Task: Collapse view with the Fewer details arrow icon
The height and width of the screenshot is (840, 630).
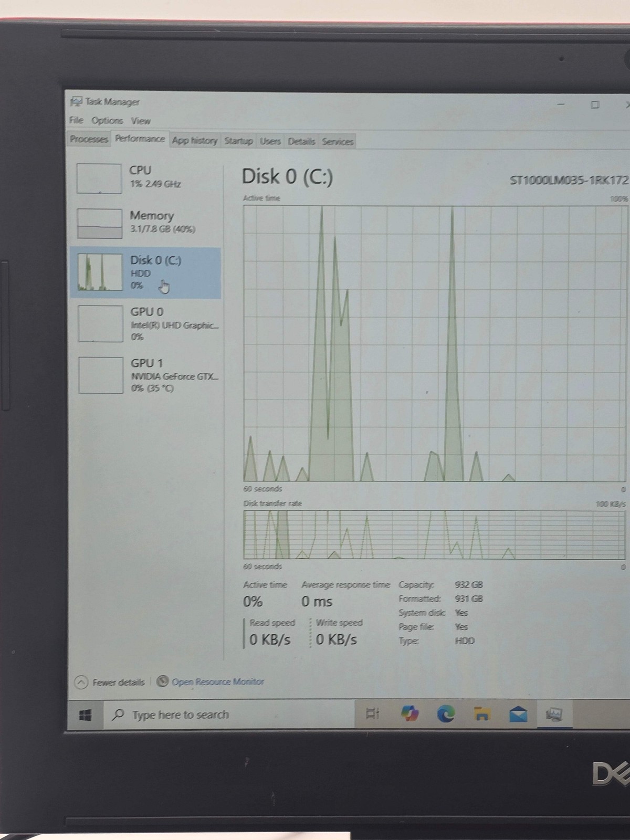Action: coord(81,682)
